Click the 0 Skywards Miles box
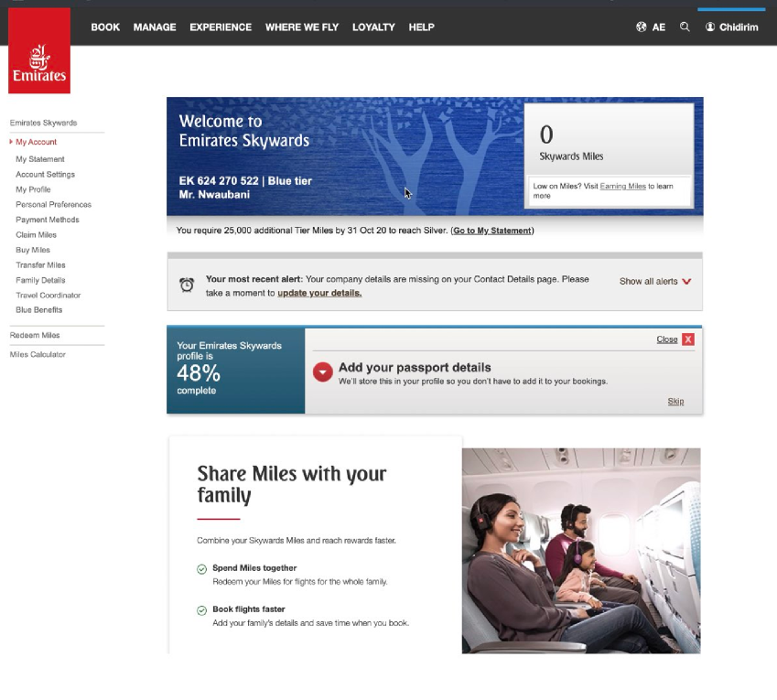 pyautogui.click(x=609, y=156)
